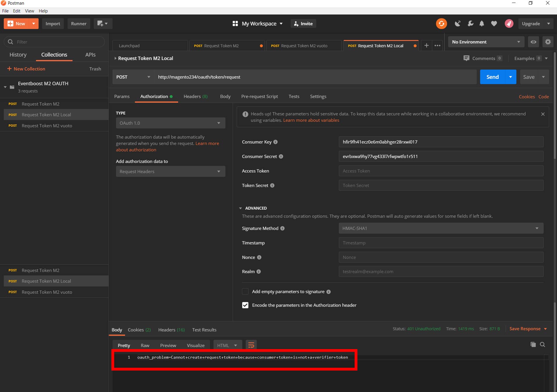Viewport: 557px width, 392px height.
Task: Click into the Access Token field
Action: click(441, 171)
